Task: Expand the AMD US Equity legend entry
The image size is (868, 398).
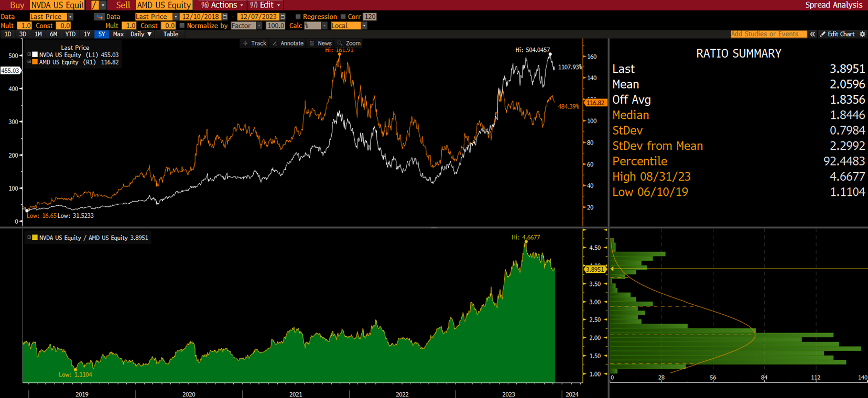Action: point(29,62)
